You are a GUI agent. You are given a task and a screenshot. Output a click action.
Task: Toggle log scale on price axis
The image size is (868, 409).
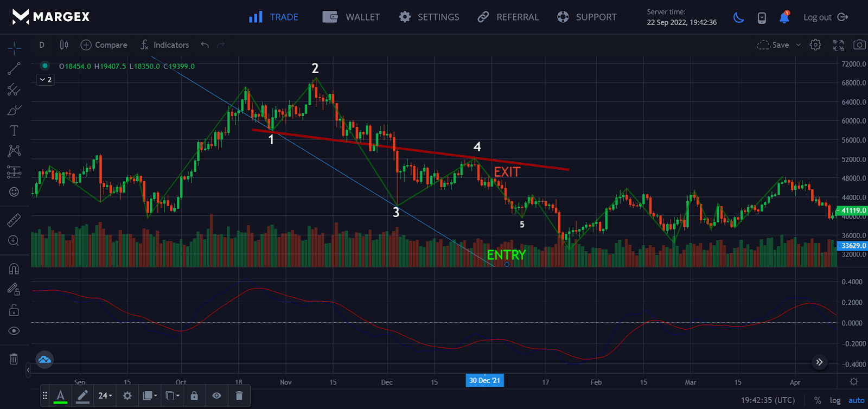click(x=835, y=400)
